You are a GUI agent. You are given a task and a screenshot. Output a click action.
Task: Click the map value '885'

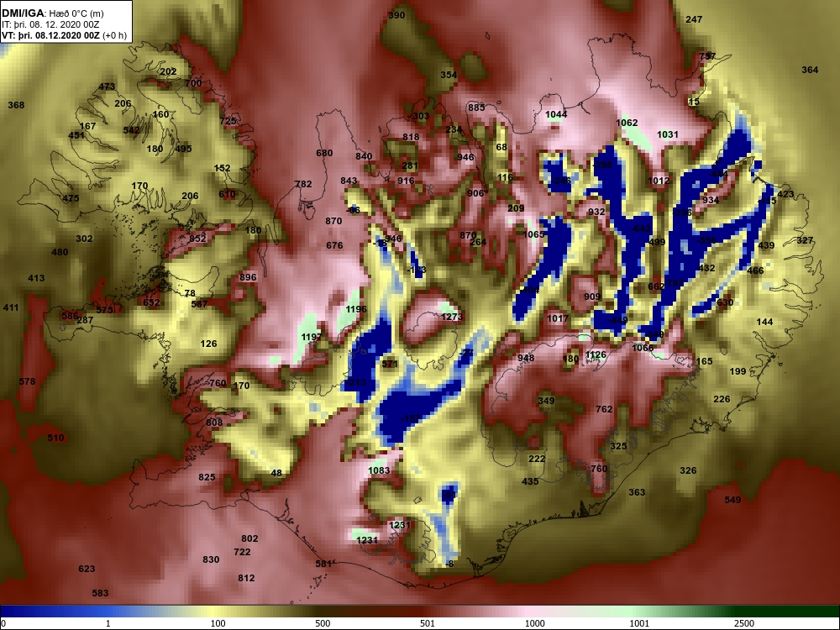pyautogui.click(x=476, y=108)
